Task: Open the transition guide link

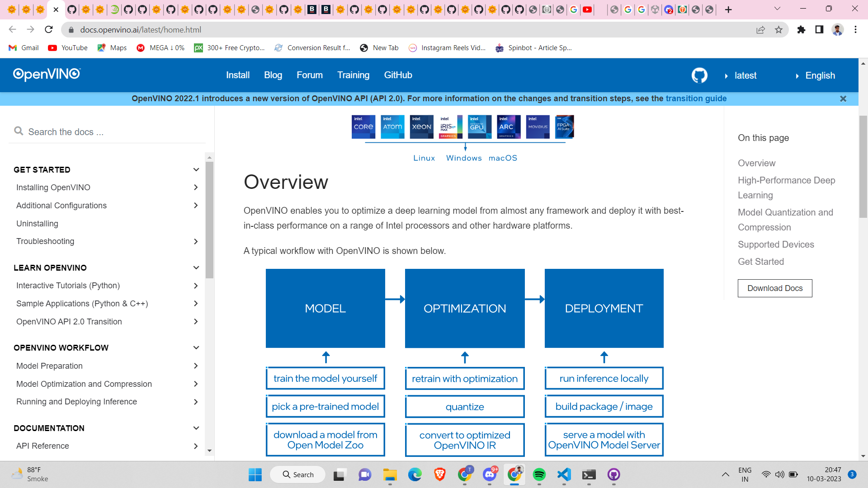Action: (x=696, y=98)
